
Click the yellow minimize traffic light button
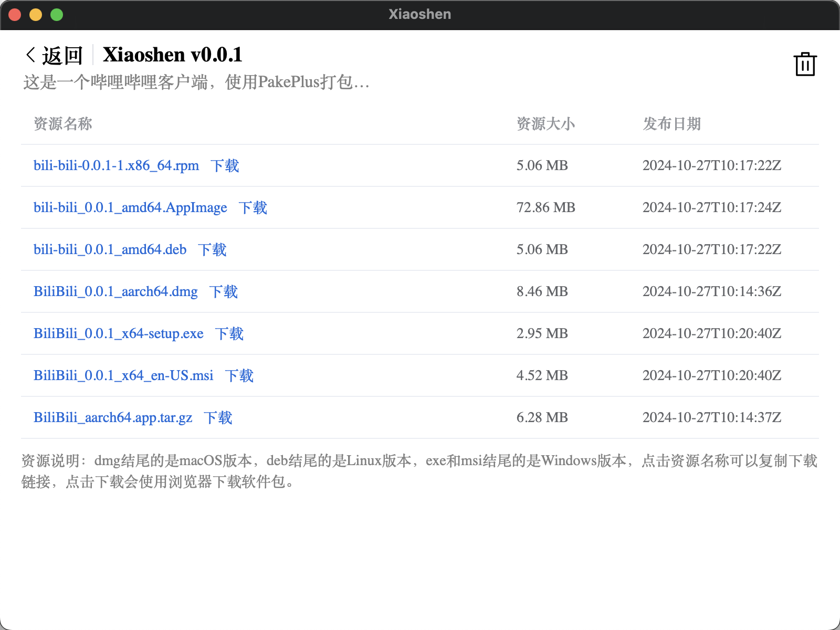pos(35,15)
